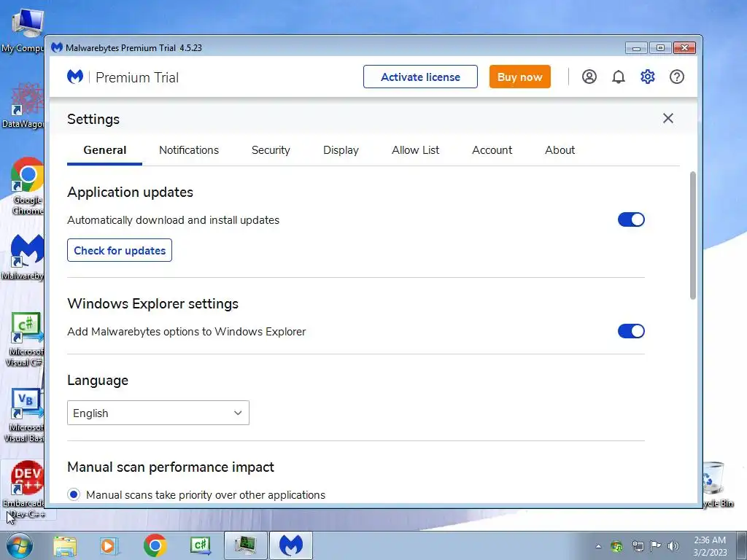The width and height of the screenshot is (747, 560).
Task: Click the taskbar clock showing 2:36 AM
Action: (x=710, y=545)
